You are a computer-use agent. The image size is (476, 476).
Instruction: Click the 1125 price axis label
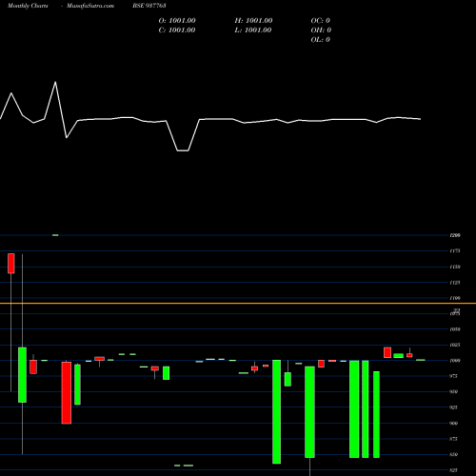[455, 283]
